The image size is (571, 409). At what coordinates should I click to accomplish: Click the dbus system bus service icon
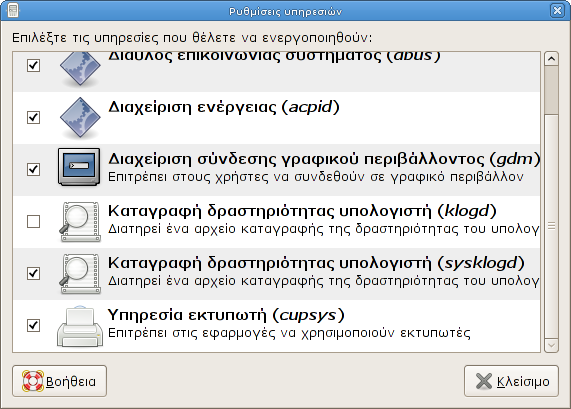click(x=80, y=69)
